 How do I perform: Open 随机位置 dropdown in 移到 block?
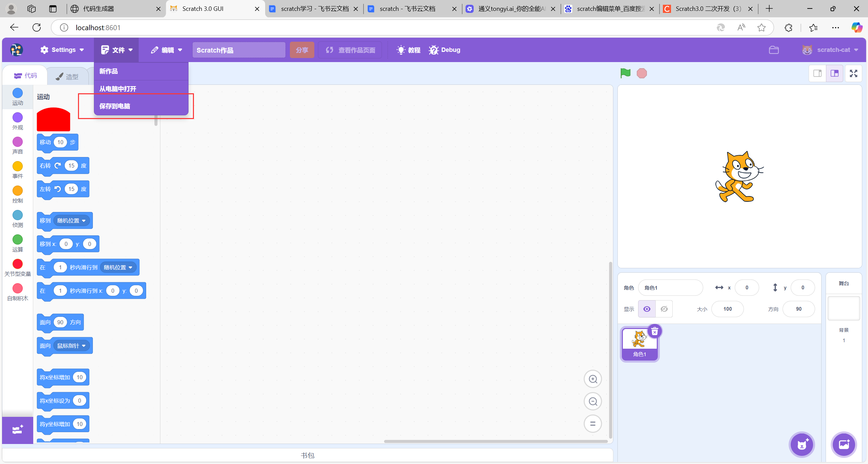[x=71, y=220]
